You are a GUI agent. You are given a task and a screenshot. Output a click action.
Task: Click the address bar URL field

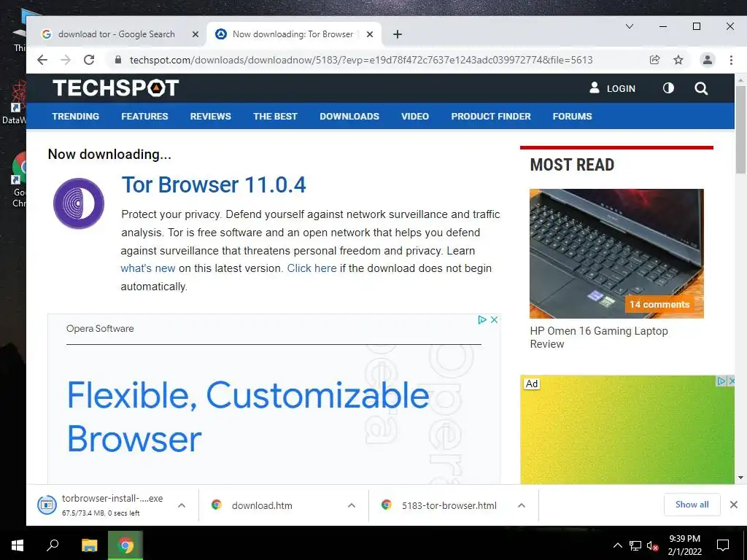[360, 60]
